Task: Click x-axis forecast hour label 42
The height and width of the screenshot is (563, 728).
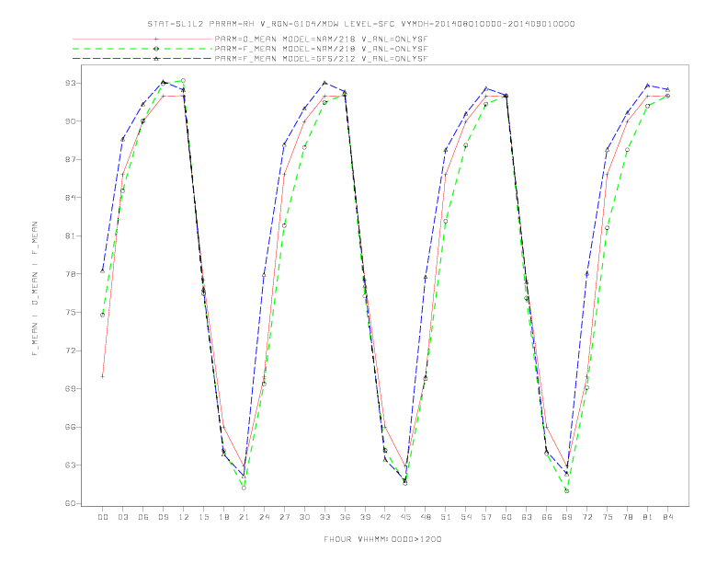Action: (385, 517)
